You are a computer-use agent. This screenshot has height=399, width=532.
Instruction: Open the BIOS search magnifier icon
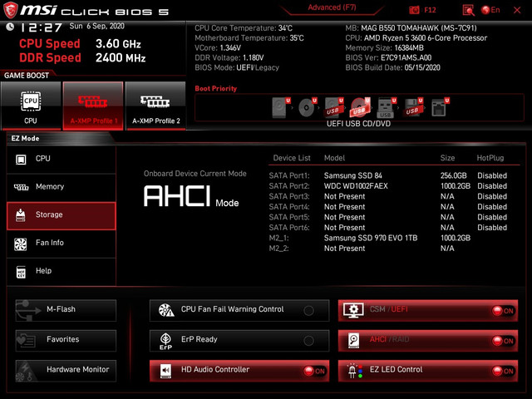click(x=468, y=10)
